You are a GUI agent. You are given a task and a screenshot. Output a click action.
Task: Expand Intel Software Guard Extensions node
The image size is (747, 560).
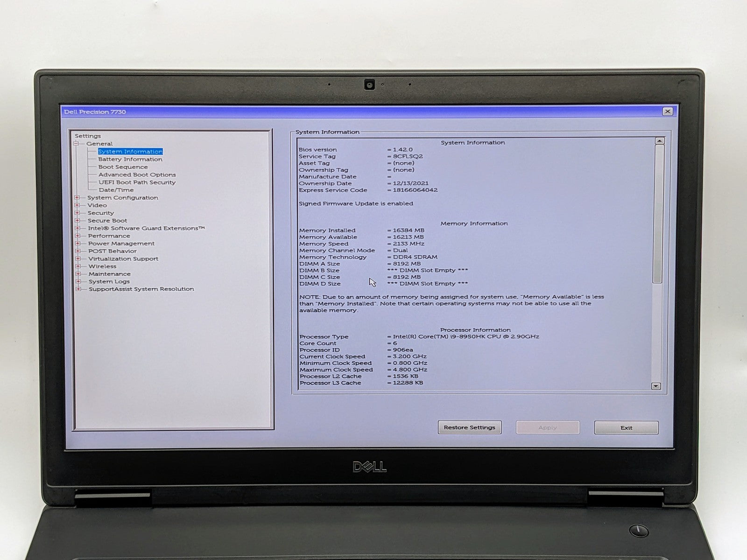[x=78, y=228]
